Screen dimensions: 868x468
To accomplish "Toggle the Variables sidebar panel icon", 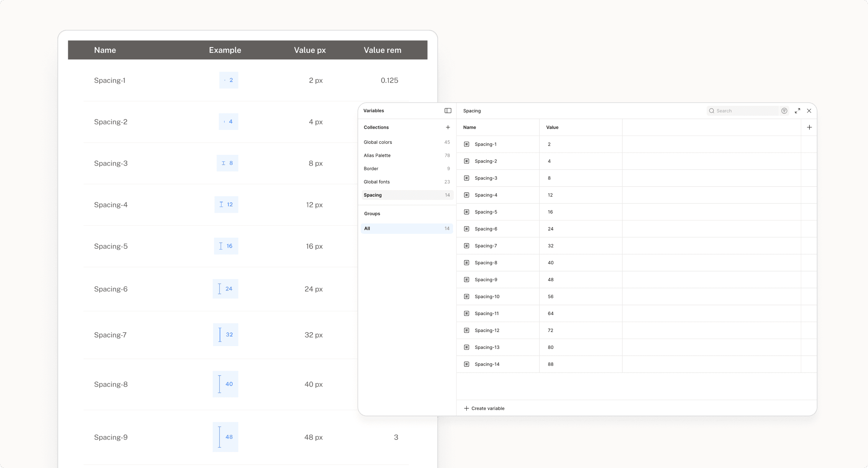I will [448, 111].
